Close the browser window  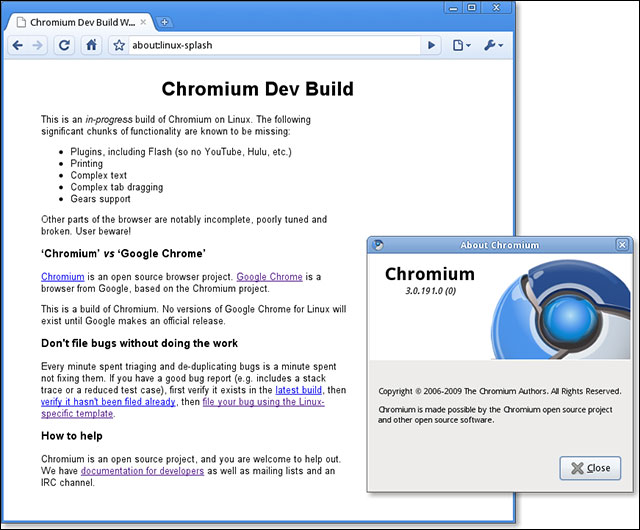(x=496, y=8)
